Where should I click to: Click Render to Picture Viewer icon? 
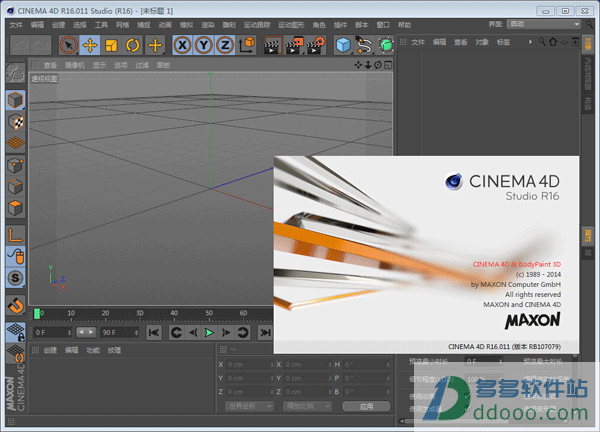(x=294, y=45)
